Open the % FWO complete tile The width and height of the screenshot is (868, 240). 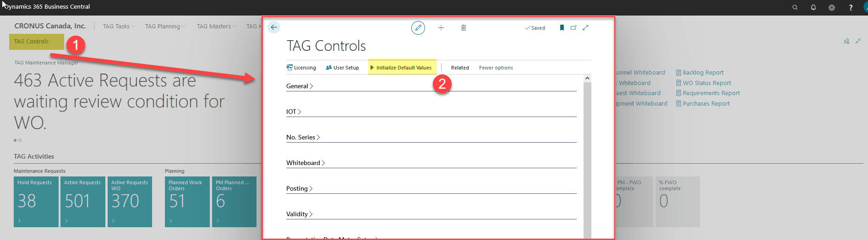[x=677, y=202]
